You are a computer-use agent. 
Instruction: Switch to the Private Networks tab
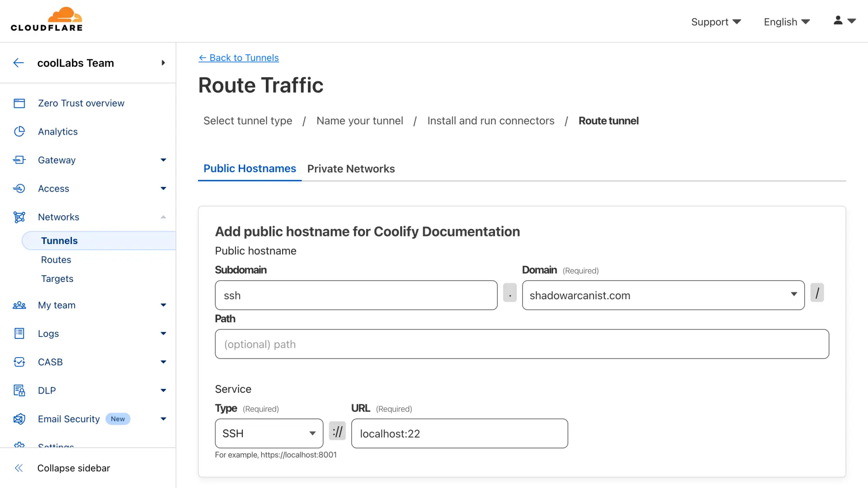click(x=351, y=169)
